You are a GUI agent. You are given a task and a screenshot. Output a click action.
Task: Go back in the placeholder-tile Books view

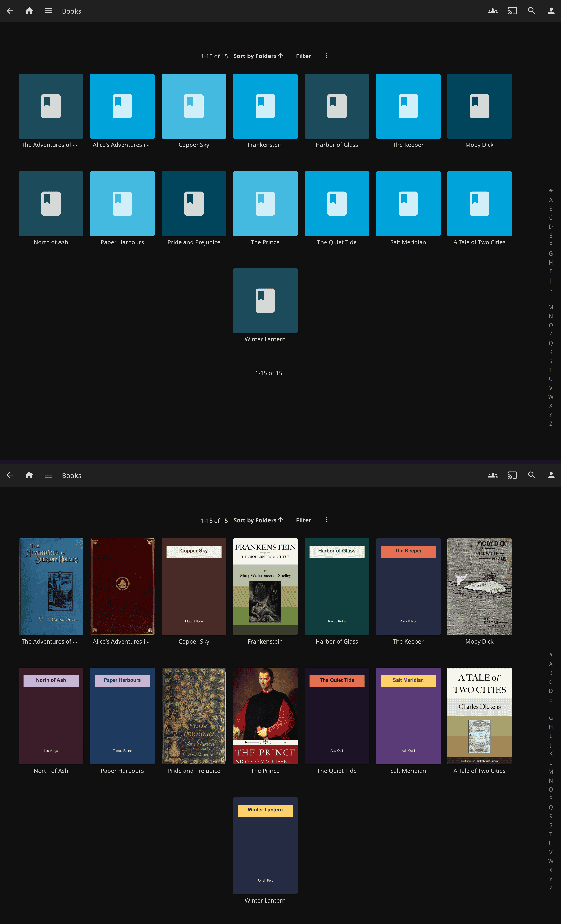(10, 11)
